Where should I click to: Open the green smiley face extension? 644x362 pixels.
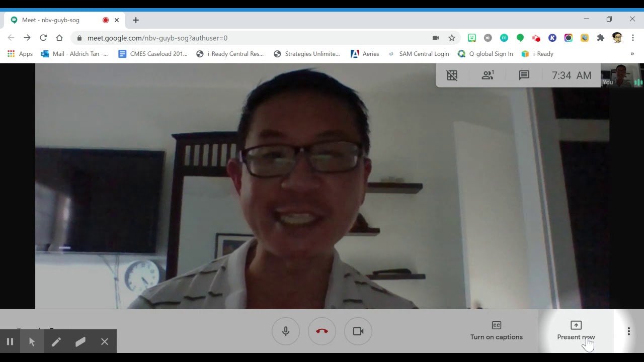[472, 38]
